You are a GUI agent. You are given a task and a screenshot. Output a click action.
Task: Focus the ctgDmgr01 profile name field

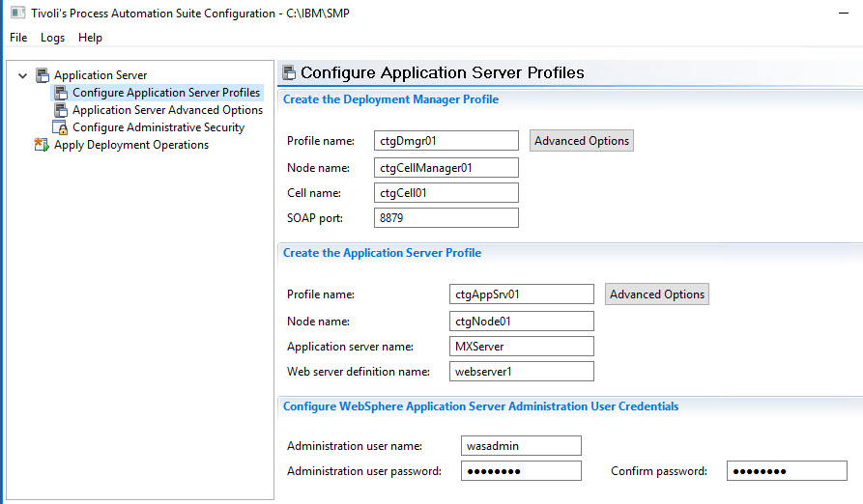(x=446, y=141)
